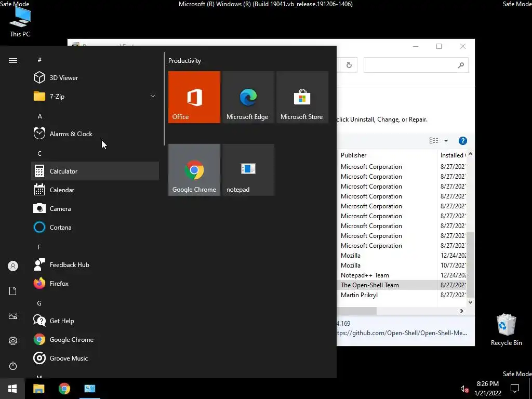Image resolution: width=532 pixels, height=399 pixels.
Task: Open the Microsoft Edge tile
Action: tap(248, 97)
